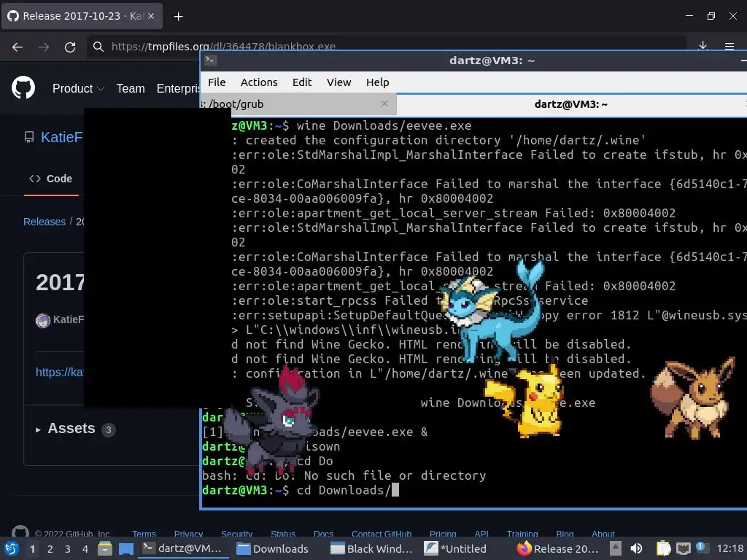Open the Firefox hamburger menu

pos(729,46)
